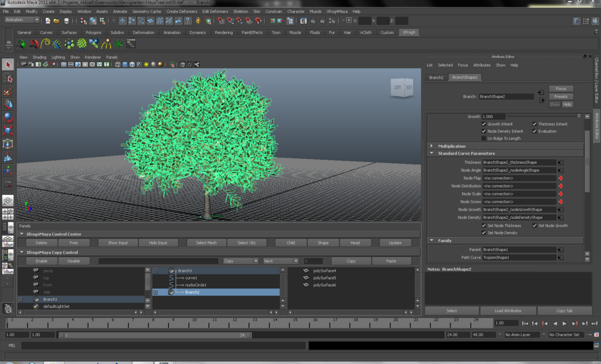Click frame 12 on the time slider
This screenshot has height=364, width=601.
pyautogui.click(x=234, y=323)
